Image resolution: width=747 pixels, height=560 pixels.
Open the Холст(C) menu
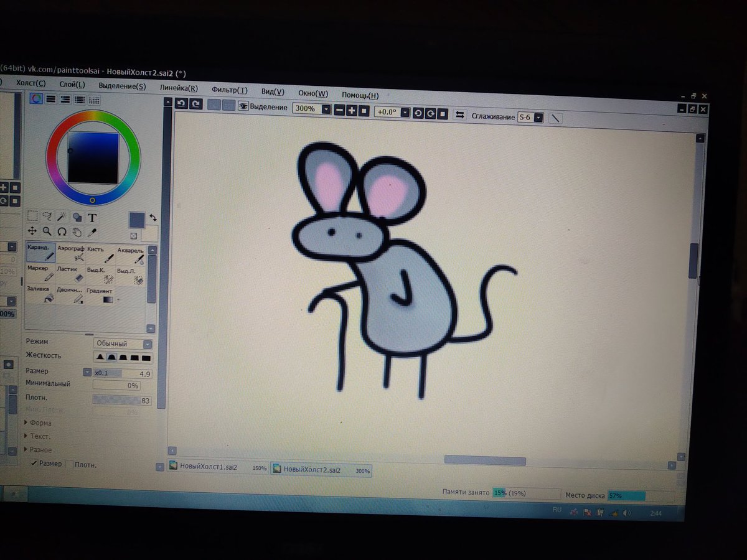click(x=31, y=83)
